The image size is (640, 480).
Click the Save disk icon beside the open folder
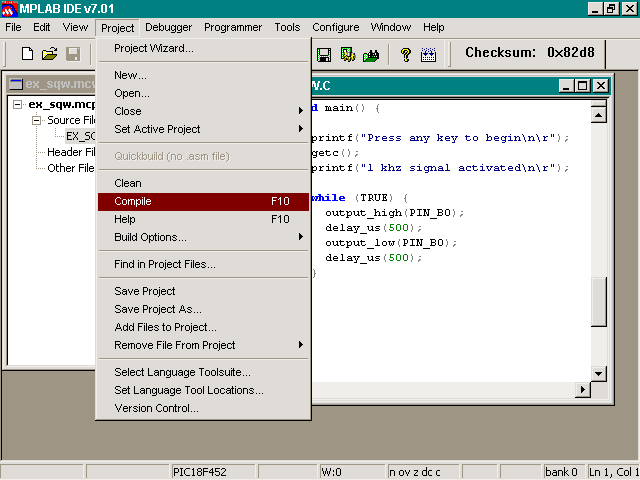72,54
